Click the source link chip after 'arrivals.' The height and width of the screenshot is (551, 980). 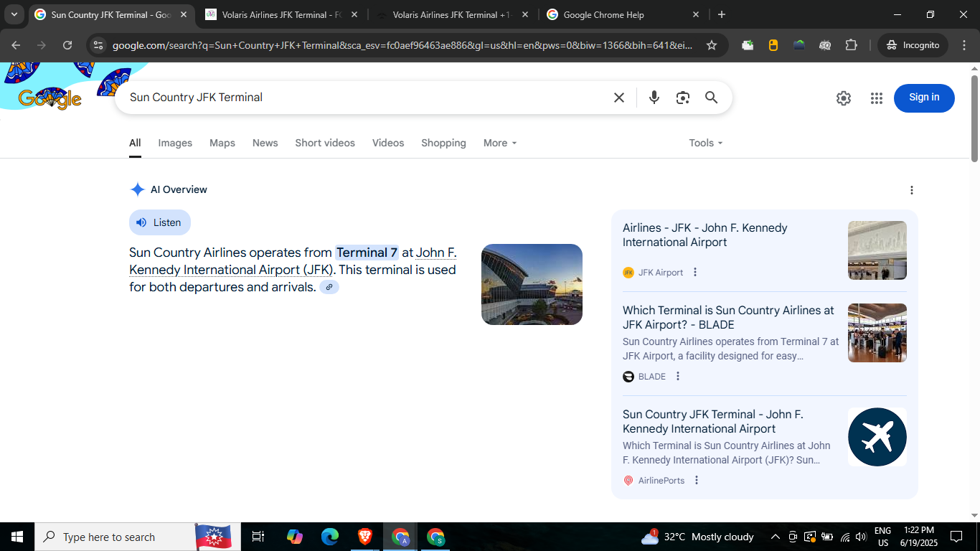[x=329, y=288]
